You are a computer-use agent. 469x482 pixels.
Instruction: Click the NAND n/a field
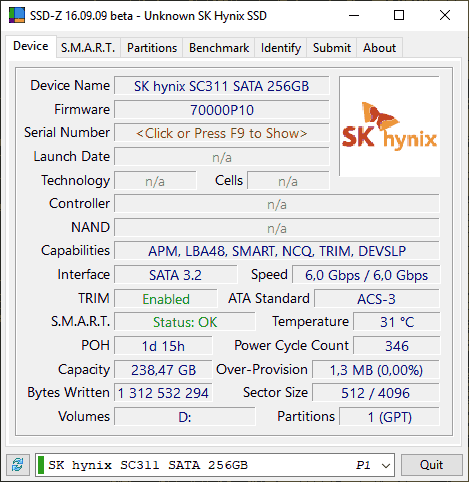coord(277,228)
